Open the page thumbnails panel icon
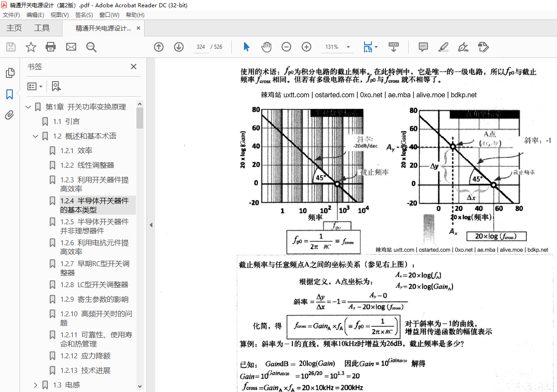 tap(10, 73)
